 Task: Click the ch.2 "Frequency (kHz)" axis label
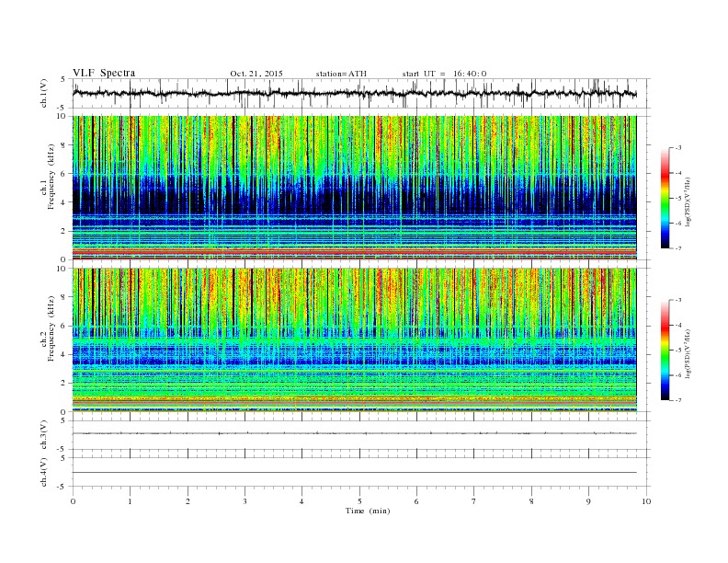pyautogui.click(x=51, y=331)
